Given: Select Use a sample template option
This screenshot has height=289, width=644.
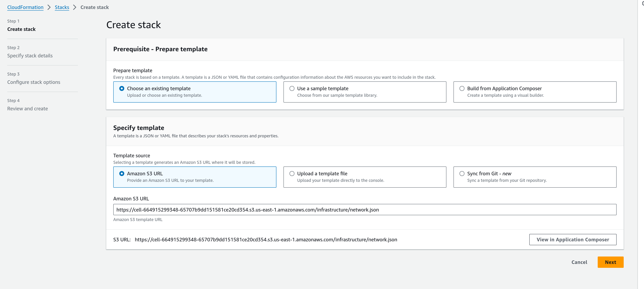Looking at the screenshot, I should coord(292,88).
